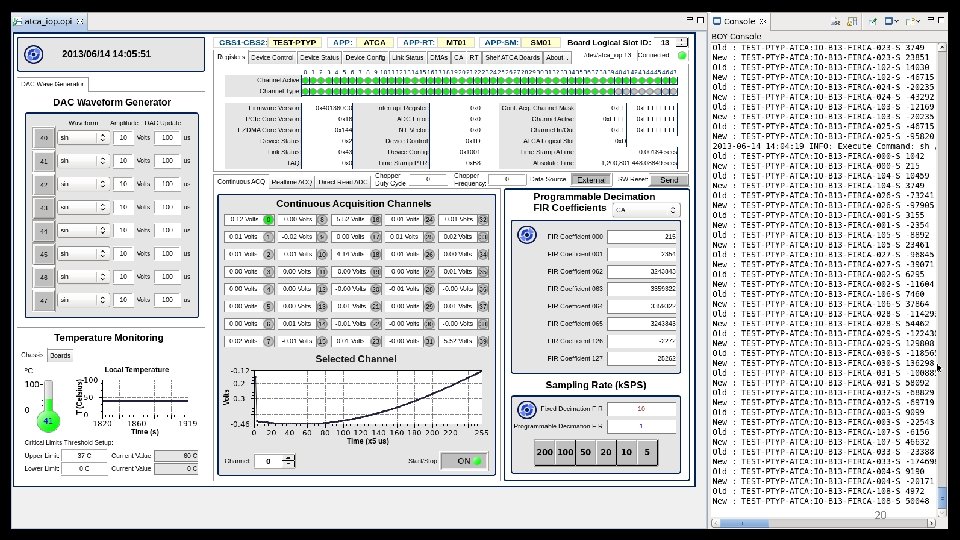Click the channel 8 number indicator
The image size is (960, 540).
tap(322, 219)
